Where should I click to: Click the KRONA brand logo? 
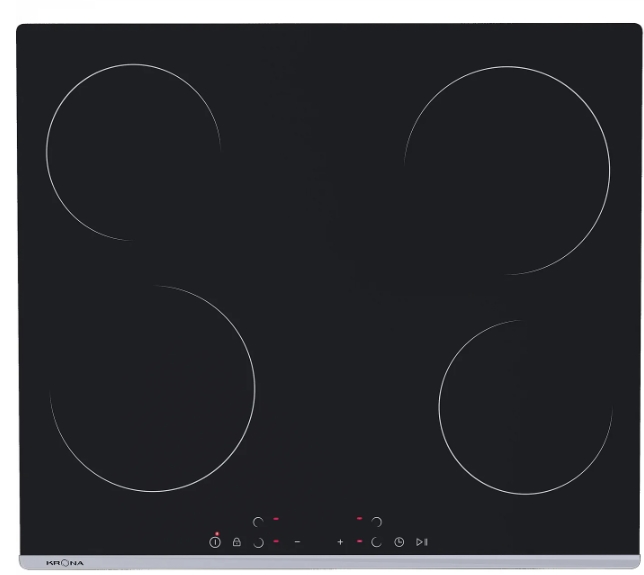65,563
